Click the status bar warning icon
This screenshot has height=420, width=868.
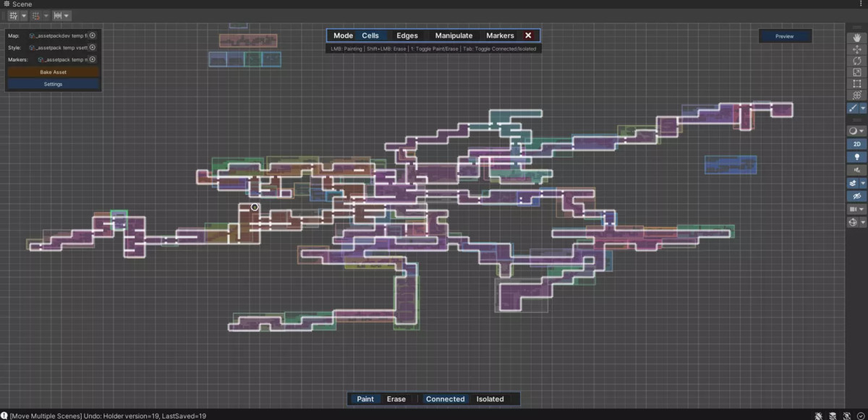tap(4, 416)
